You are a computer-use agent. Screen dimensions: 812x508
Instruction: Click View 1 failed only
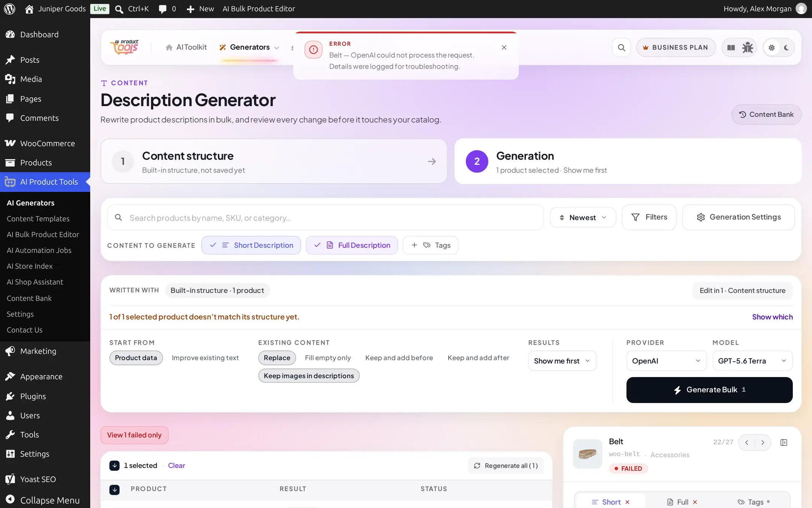(x=134, y=435)
